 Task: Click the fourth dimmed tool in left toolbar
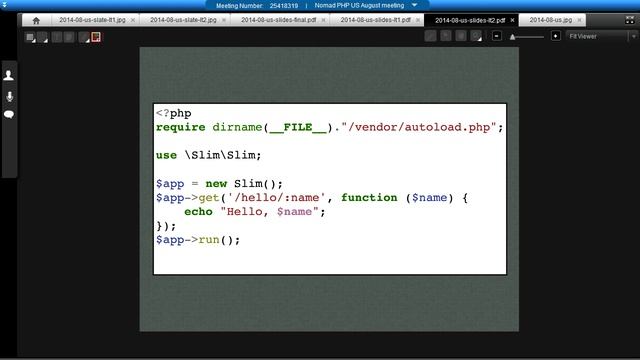69,38
